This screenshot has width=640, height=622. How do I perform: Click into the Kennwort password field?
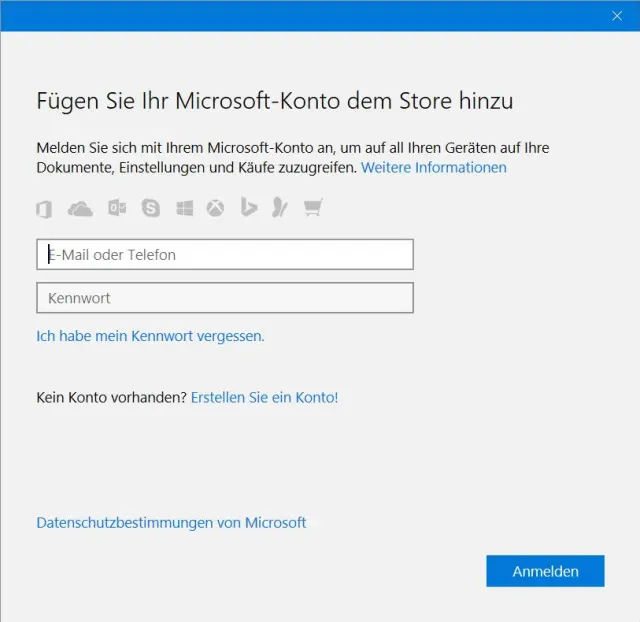click(225, 298)
